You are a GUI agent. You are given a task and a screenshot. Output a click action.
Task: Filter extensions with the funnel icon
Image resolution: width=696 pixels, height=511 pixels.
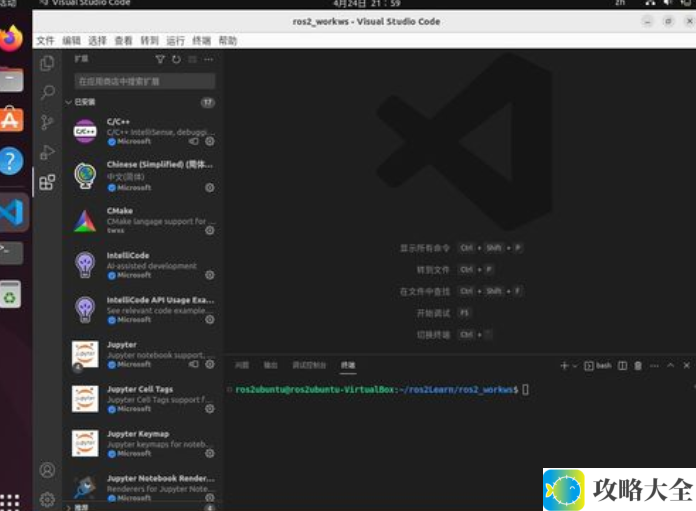coord(160,59)
